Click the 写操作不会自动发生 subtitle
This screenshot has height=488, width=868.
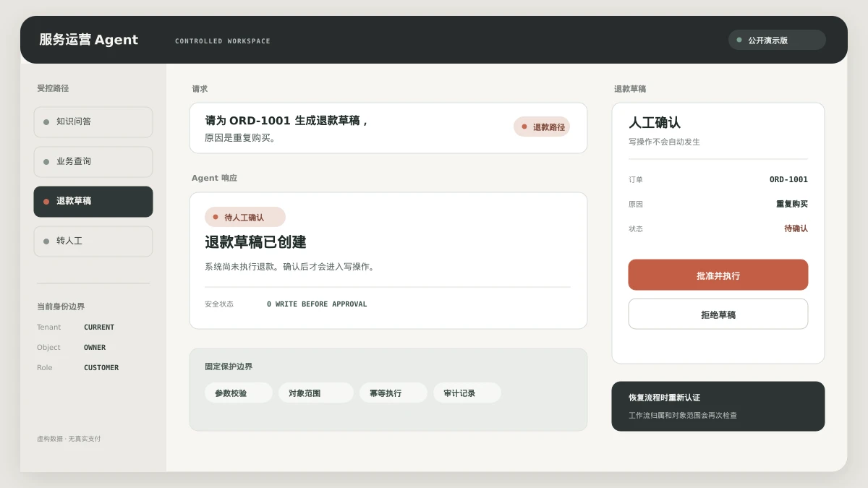(x=664, y=142)
